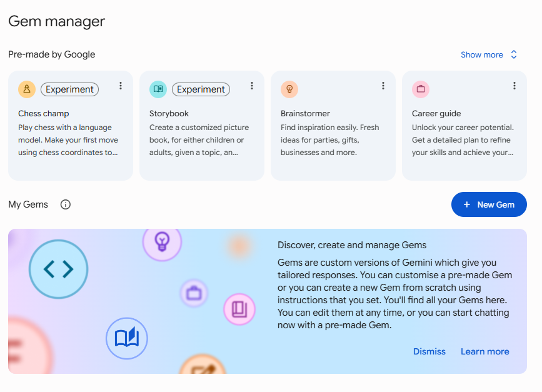Open the My Gems info icon
Viewport: 542px width, 392px height.
click(66, 204)
